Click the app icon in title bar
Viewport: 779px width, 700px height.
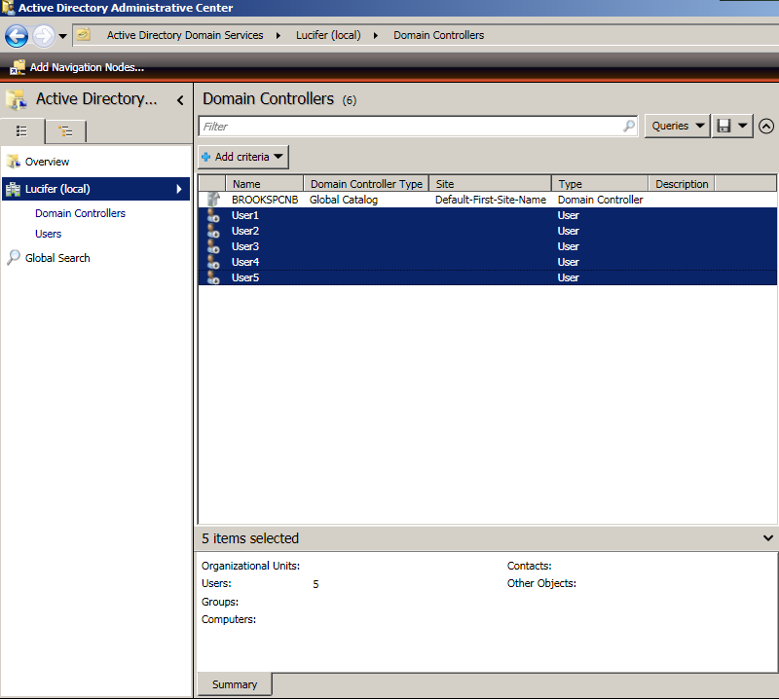point(8,8)
